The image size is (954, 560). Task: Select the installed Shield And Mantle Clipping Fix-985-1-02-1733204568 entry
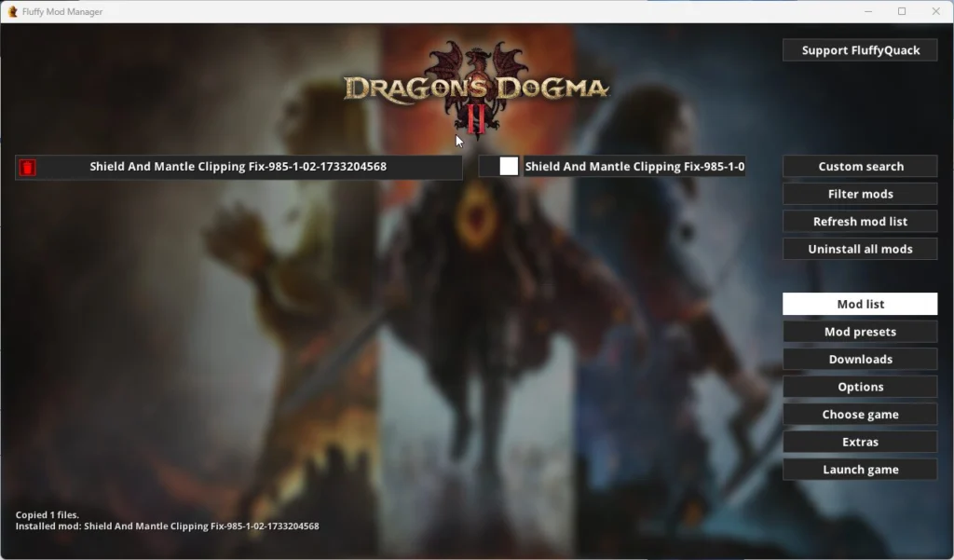238,167
